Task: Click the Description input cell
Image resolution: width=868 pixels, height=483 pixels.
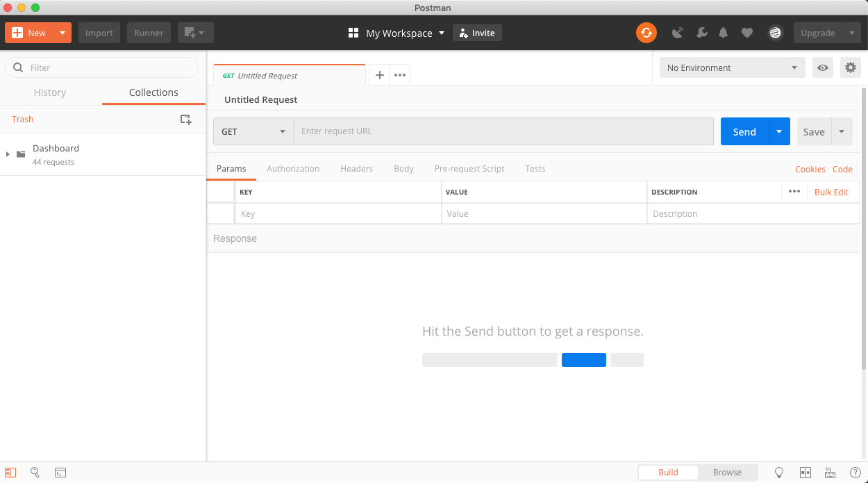Action: [753, 214]
